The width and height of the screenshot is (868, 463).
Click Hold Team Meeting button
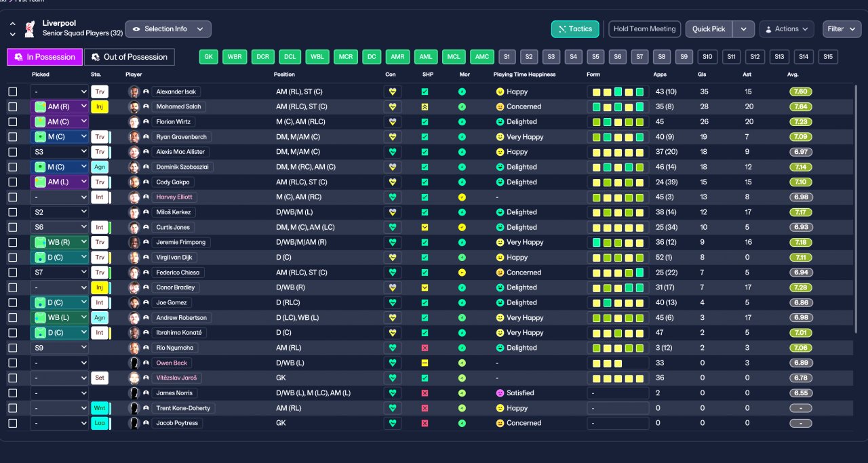tap(644, 29)
